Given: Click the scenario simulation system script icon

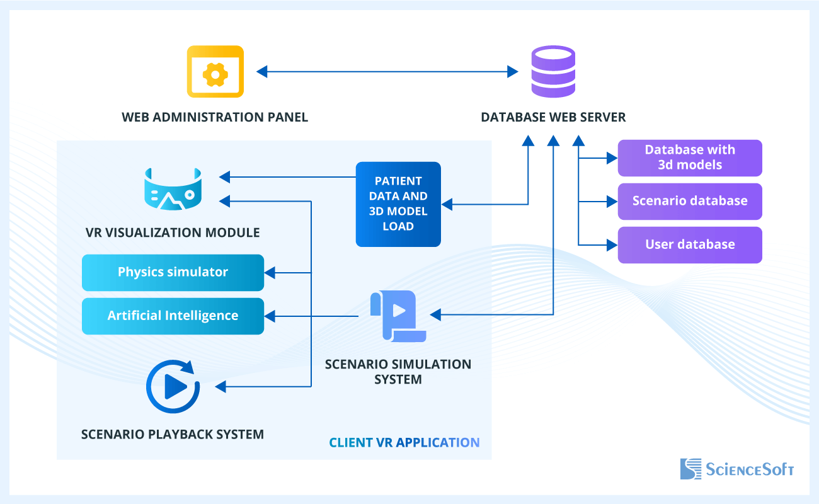Looking at the screenshot, I should tap(398, 316).
